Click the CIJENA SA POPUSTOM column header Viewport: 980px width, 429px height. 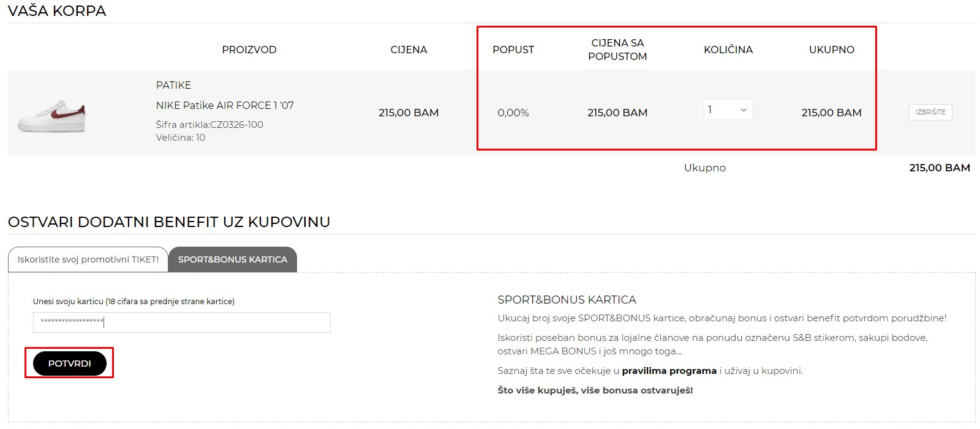tap(617, 50)
